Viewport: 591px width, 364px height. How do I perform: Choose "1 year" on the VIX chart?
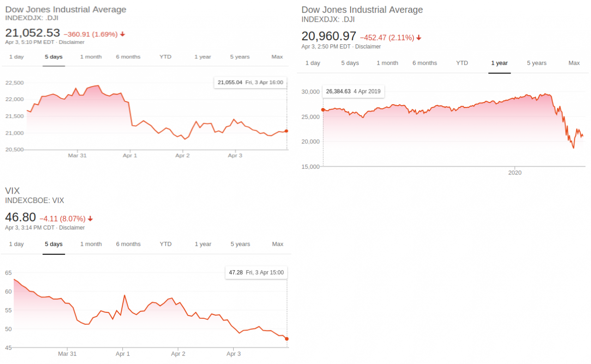pyautogui.click(x=203, y=244)
